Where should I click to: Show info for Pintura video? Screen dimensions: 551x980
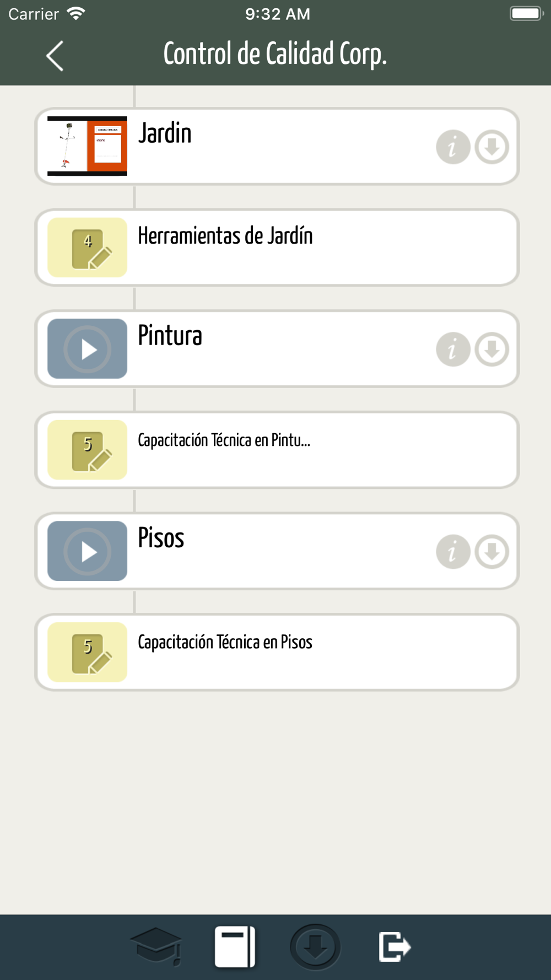pyautogui.click(x=453, y=349)
